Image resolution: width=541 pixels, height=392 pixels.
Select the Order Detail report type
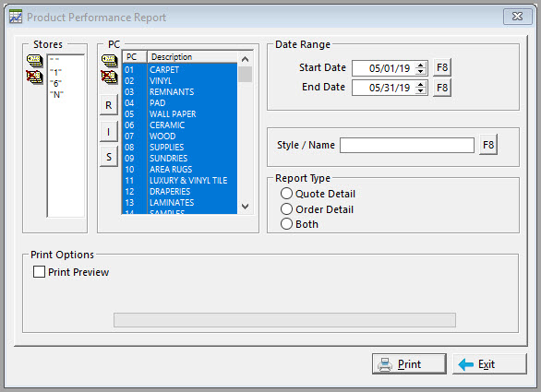286,209
